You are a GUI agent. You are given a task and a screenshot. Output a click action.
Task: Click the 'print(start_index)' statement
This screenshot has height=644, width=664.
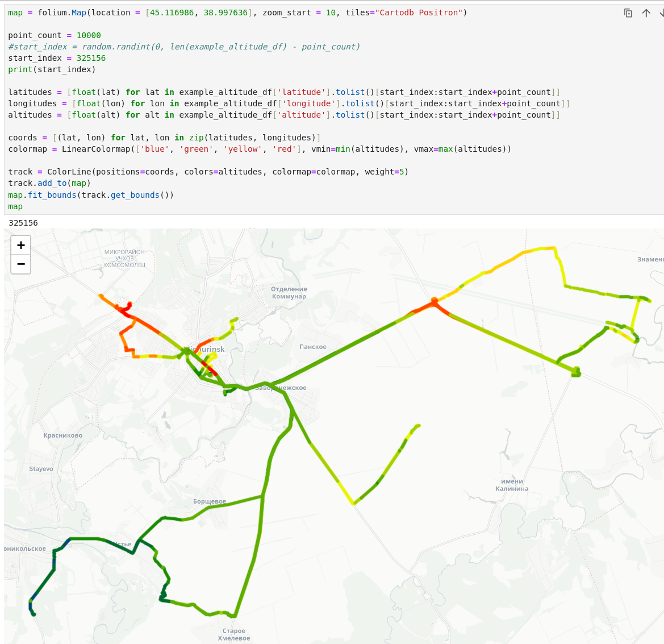pyautogui.click(x=52, y=69)
